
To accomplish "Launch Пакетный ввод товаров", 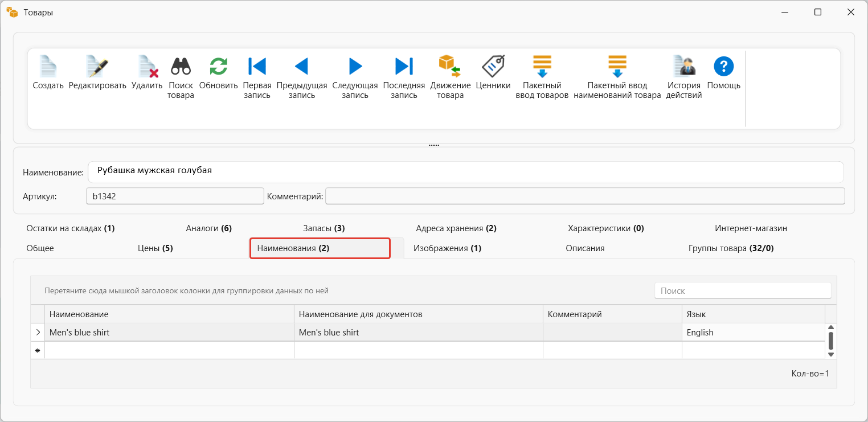I will pyautogui.click(x=542, y=66).
